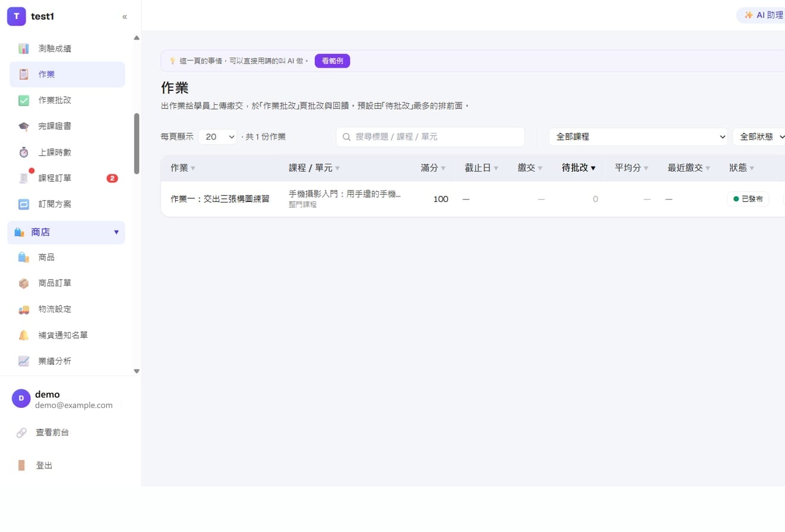The width and height of the screenshot is (785, 532).
Task: Click the 查看前台 link chain icon
Action: coord(21,433)
